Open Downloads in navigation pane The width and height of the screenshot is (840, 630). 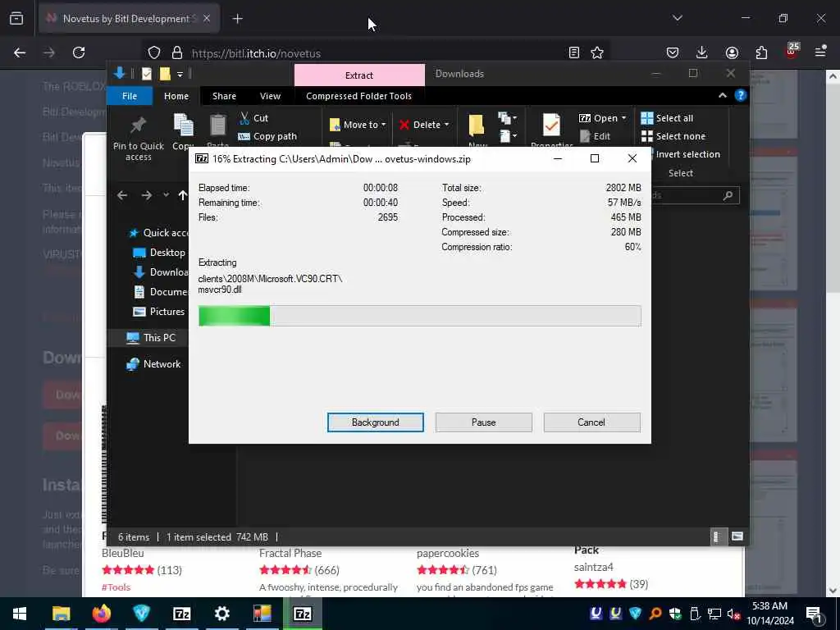161,272
